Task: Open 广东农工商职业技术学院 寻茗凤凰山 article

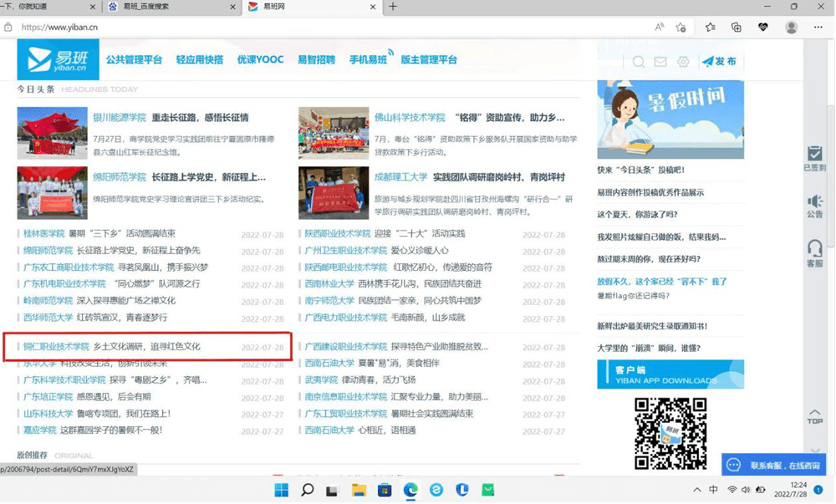Action: point(115,267)
